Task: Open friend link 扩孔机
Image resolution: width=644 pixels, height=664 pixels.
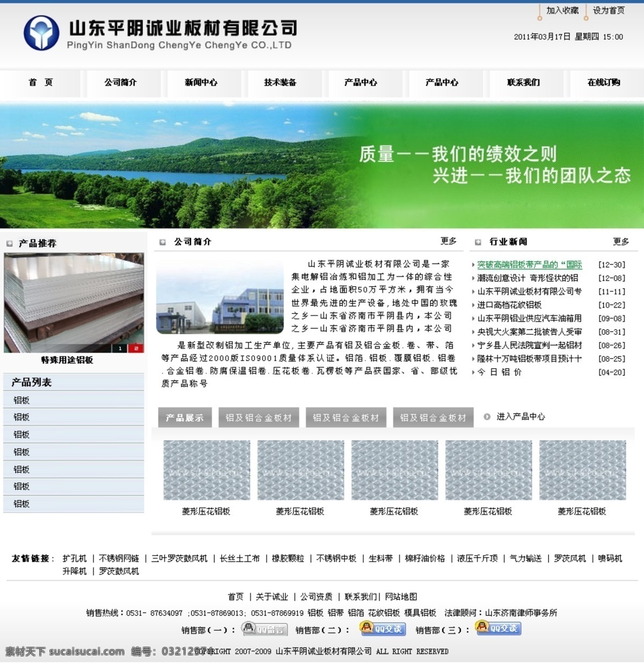Action: pos(75,558)
